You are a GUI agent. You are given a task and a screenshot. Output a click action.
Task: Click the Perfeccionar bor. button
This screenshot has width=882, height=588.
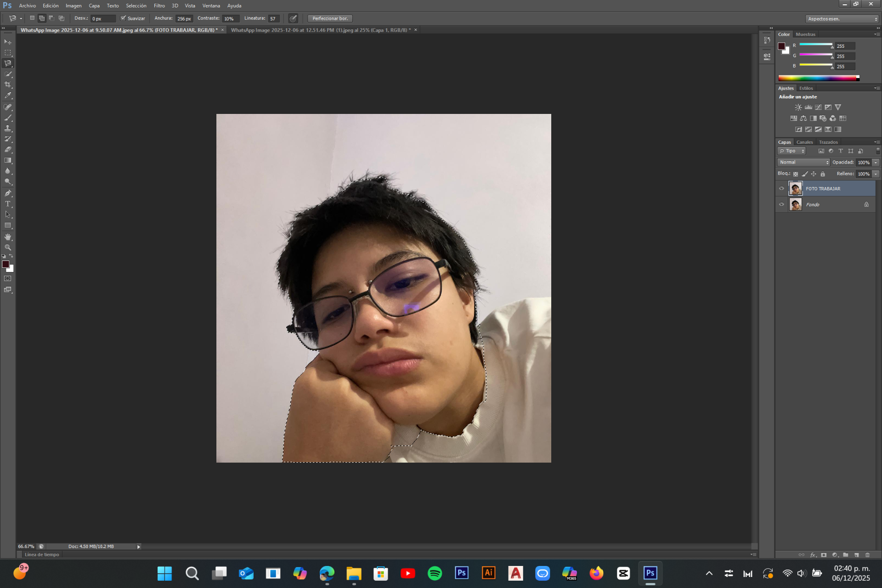click(x=330, y=18)
